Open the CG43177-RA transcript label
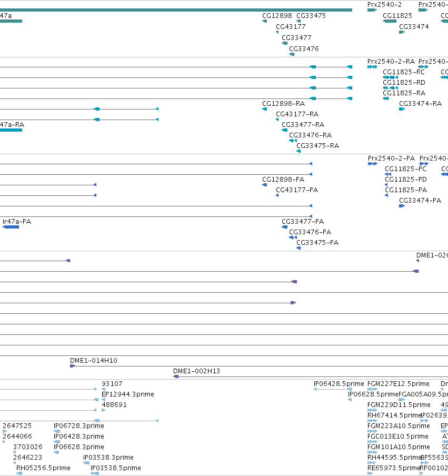The image size is (448, 476). [x=297, y=114]
